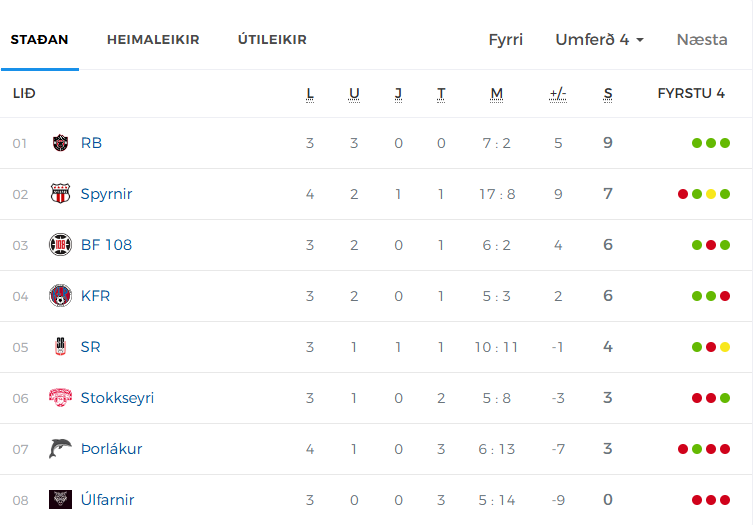Switch to the Heimaleikir tab

pos(153,39)
